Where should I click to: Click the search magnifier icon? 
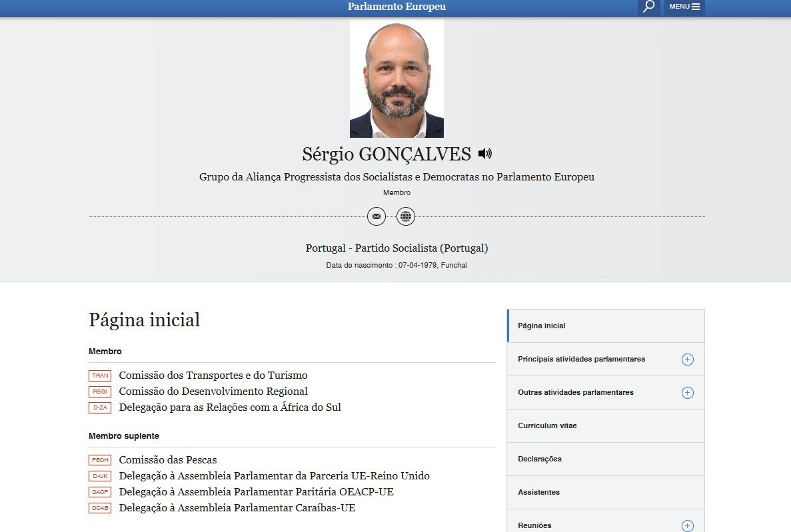(x=648, y=7)
